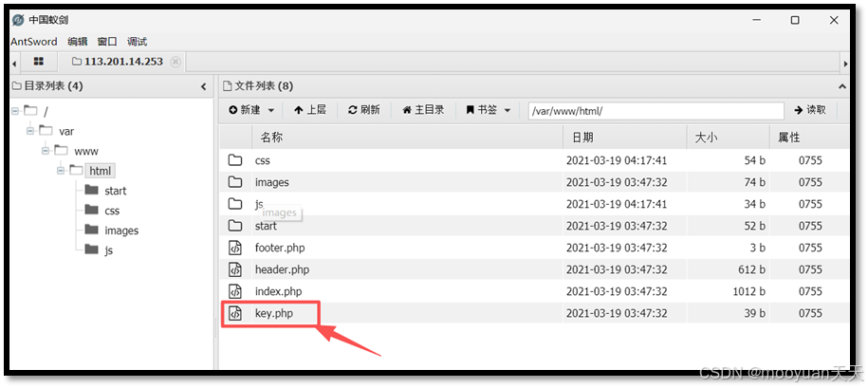Select the index.php file name
868x388 pixels.
click(279, 291)
